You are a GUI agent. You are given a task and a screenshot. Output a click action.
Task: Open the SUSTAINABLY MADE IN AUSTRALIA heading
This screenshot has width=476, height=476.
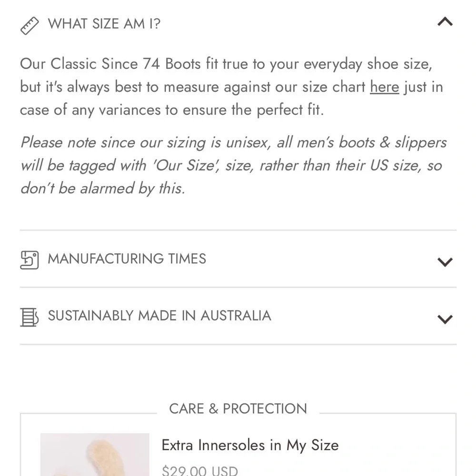[x=159, y=316]
